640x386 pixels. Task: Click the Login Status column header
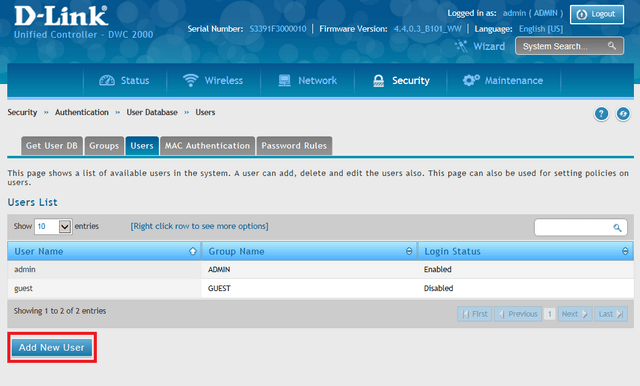coord(526,251)
